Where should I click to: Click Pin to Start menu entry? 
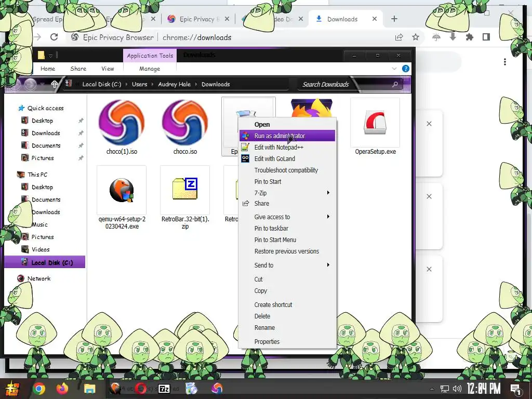287,181
